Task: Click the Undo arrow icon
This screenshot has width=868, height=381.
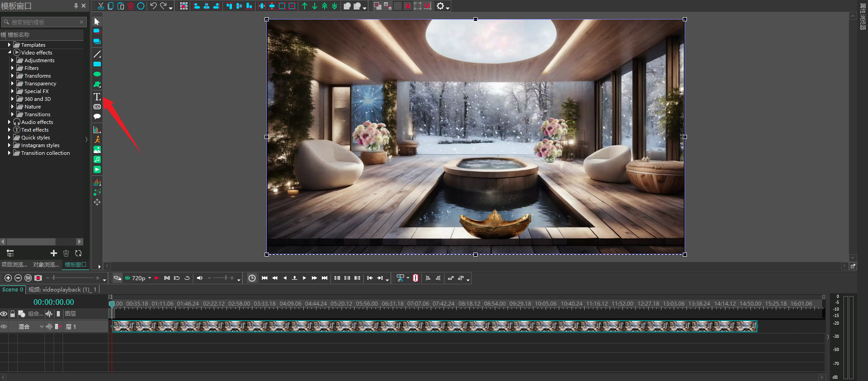Action: [x=153, y=6]
